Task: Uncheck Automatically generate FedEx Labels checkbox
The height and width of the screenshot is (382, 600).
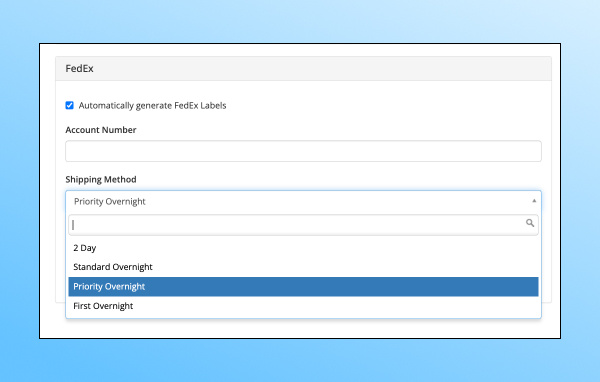Action: [69, 105]
